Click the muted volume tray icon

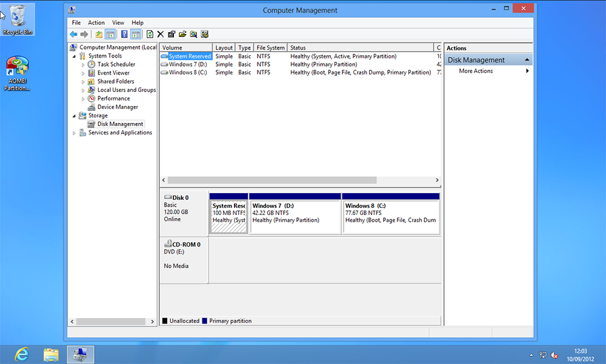tap(554, 355)
